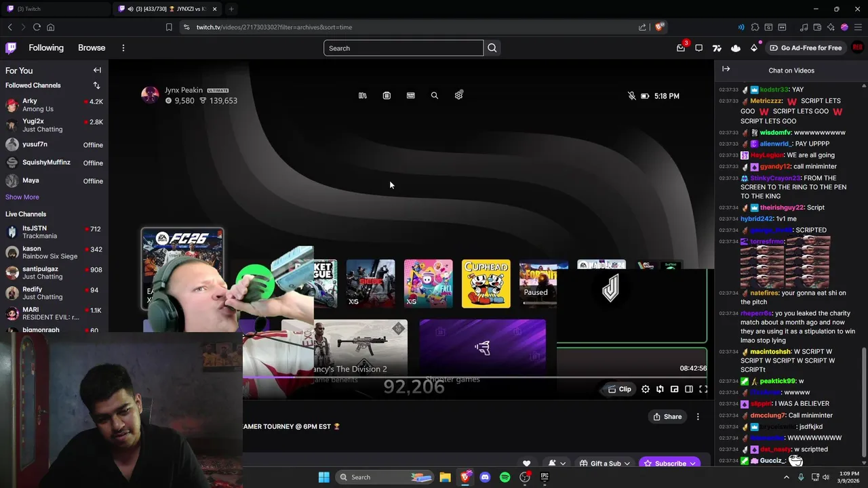The width and height of the screenshot is (868, 488).
Task: Click the music note playlist icon
Action: pos(804,27)
